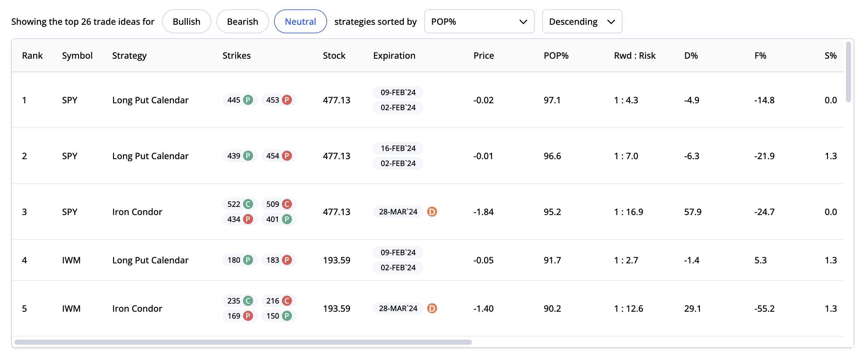
Task: Click the 1 : 7.0 reward risk value
Action: tap(626, 156)
